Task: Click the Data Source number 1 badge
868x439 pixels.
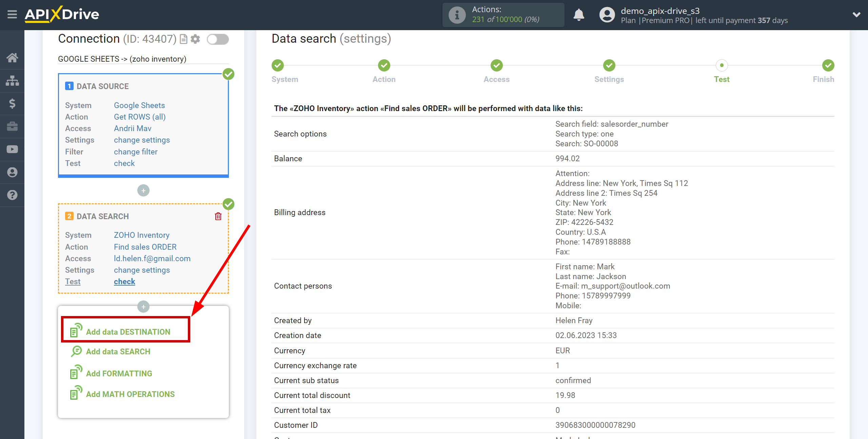Action: click(69, 86)
